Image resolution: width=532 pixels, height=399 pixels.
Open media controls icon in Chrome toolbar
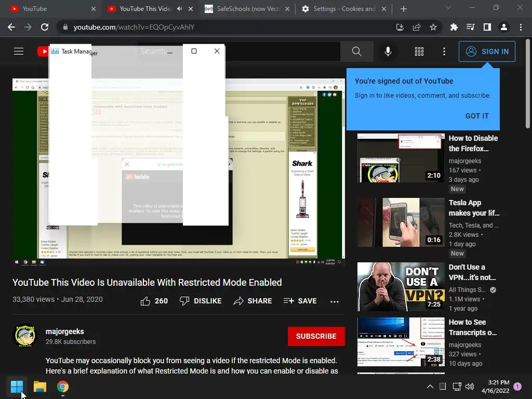[x=470, y=27]
